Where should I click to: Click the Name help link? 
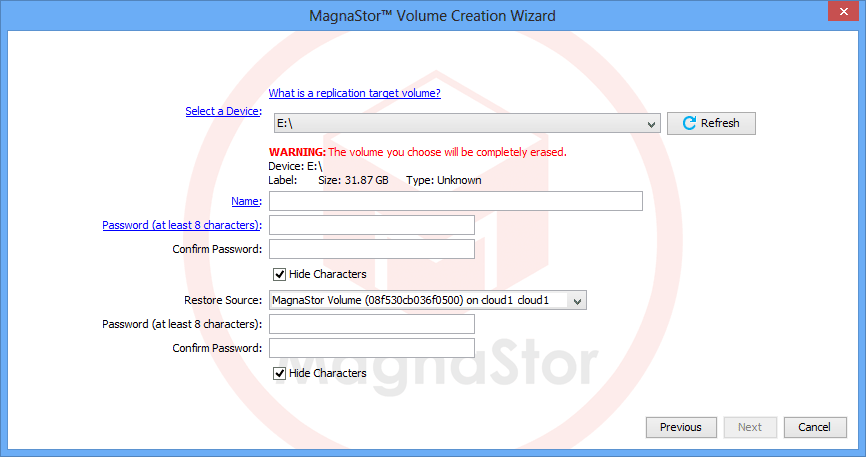[246, 201]
